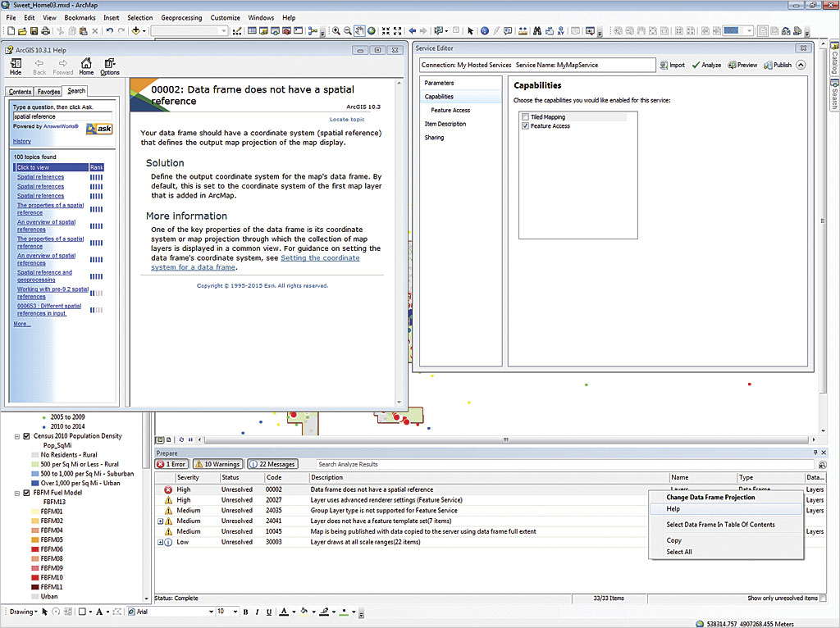
Task: Open the Bookmarks menu
Action: pyautogui.click(x=80, y=18)
